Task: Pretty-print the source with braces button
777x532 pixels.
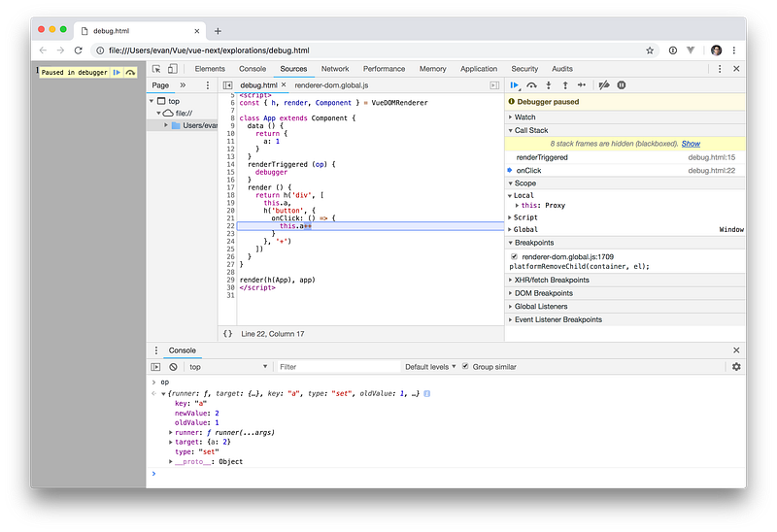Action: [x=227, y=333]
